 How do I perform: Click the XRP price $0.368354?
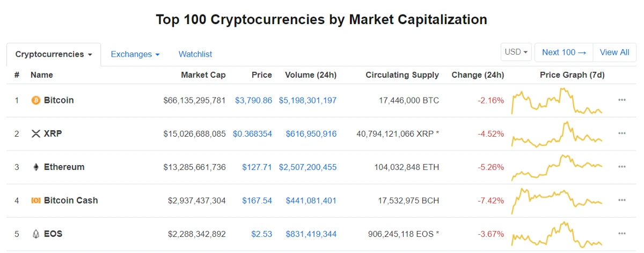pos(252,133)
